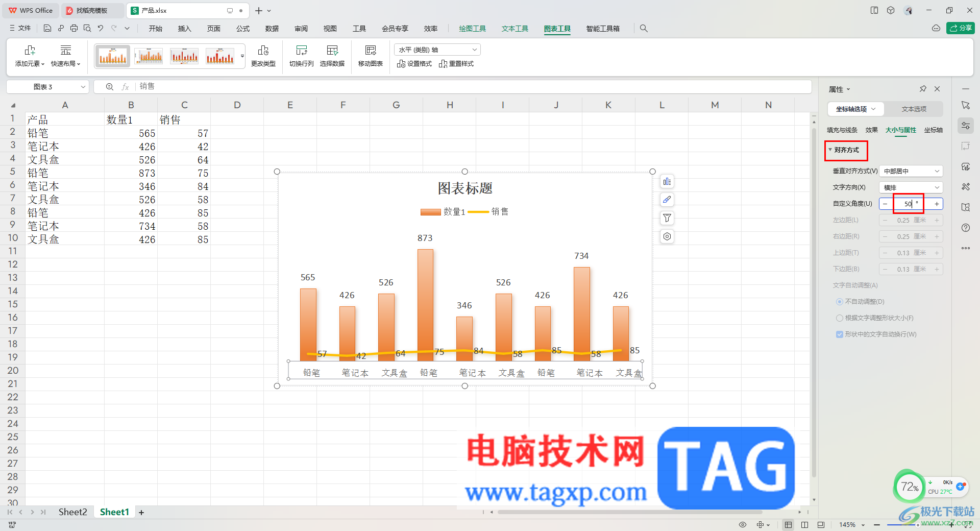Collapse the Alignment section
Image resolution: width=980 pixels, height=531 pixels.
pos(830,150)
